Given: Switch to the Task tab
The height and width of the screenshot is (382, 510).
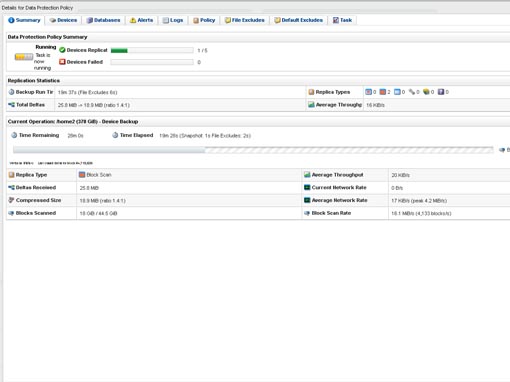Looking at the screenshot, I should tap(342, 20).
